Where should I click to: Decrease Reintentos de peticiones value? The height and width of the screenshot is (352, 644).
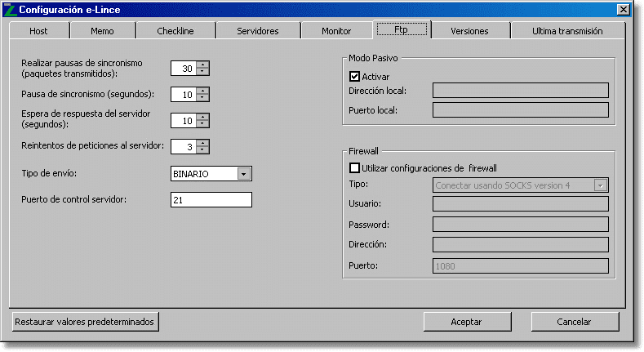click(202, 150)
